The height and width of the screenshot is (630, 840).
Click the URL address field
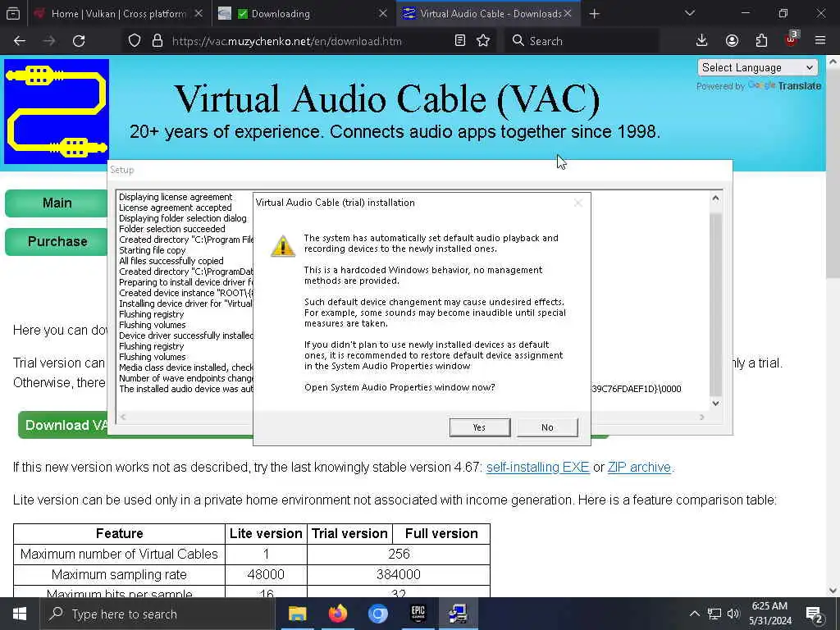point(286,41)
